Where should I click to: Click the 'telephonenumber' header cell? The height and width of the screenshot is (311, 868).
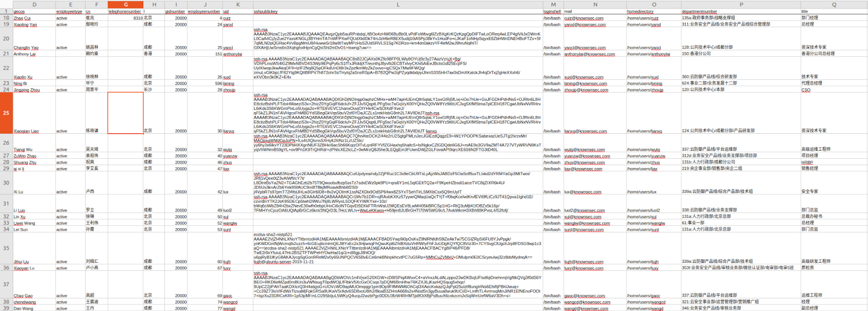pyautogui.click(x=125, y=11)
